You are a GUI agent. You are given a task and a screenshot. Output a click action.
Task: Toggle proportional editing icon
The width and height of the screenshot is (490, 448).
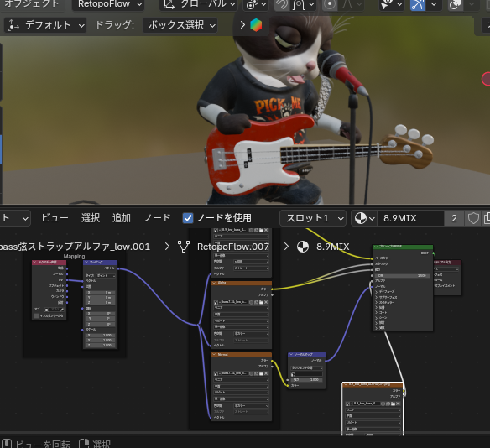[330, 4]
